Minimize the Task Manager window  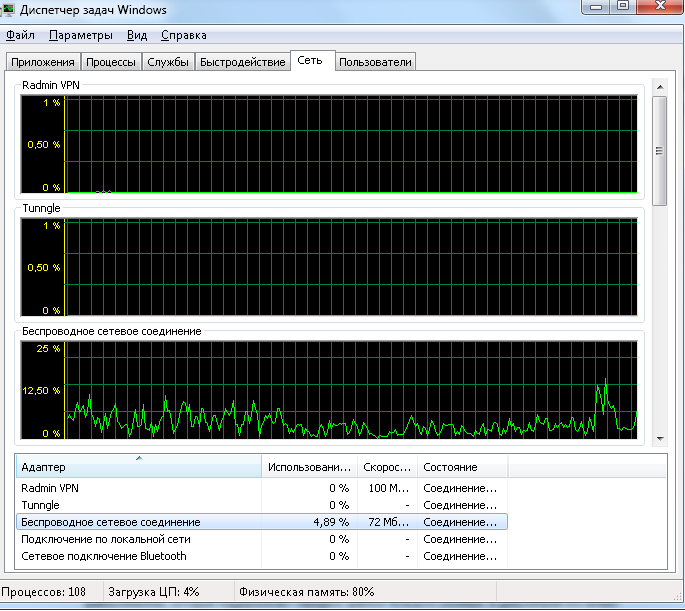click(595, 7)
